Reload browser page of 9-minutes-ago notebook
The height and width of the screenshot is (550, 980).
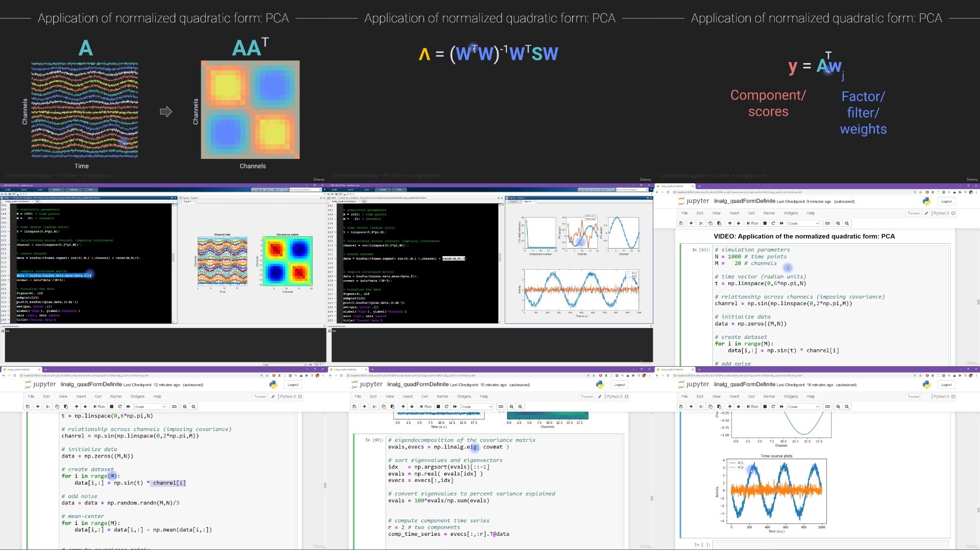coord(668,192)
